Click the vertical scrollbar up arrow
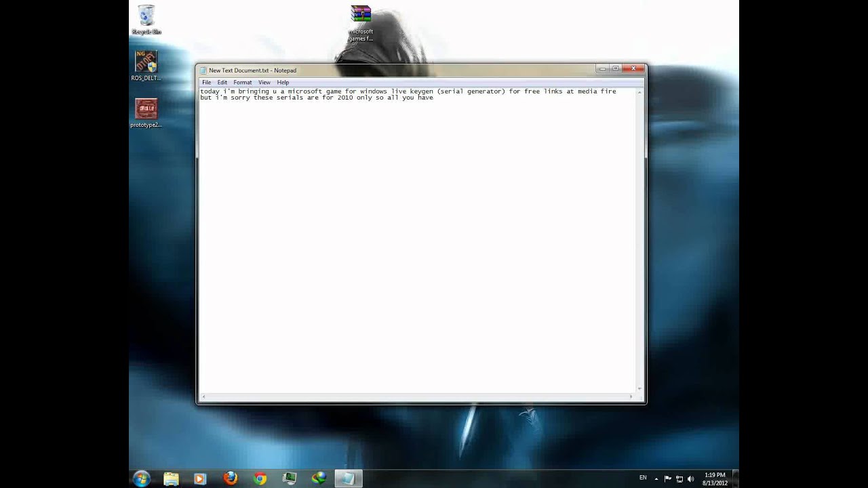Viewport: 868px width, 488px height. 639,91
